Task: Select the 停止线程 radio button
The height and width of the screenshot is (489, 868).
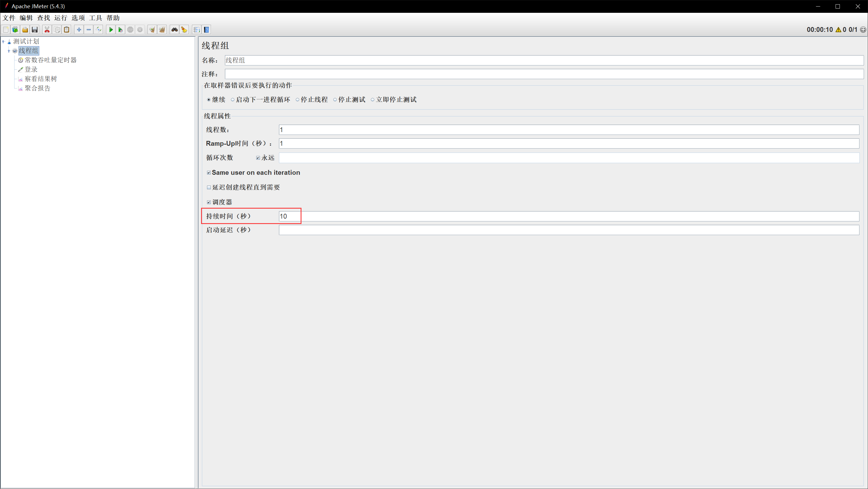Action: [297, 100]
